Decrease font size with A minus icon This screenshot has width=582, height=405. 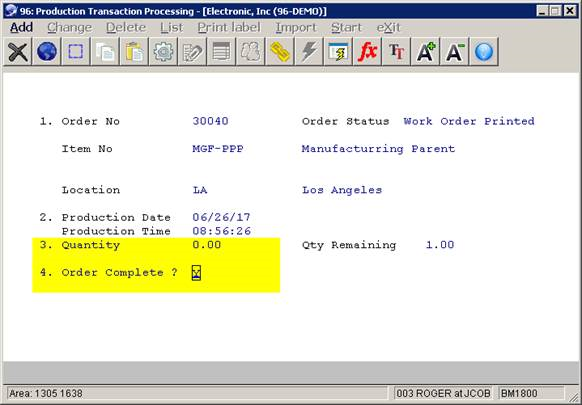(x=455, y=52)
